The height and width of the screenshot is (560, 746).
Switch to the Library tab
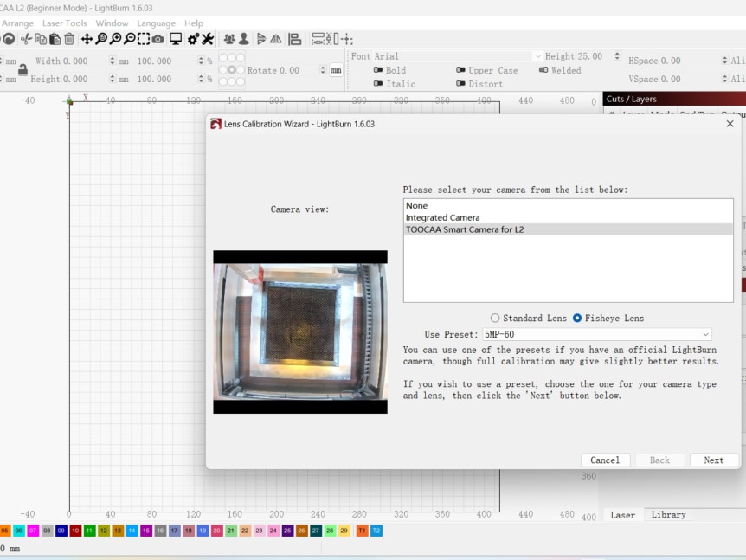pos(668,515)
